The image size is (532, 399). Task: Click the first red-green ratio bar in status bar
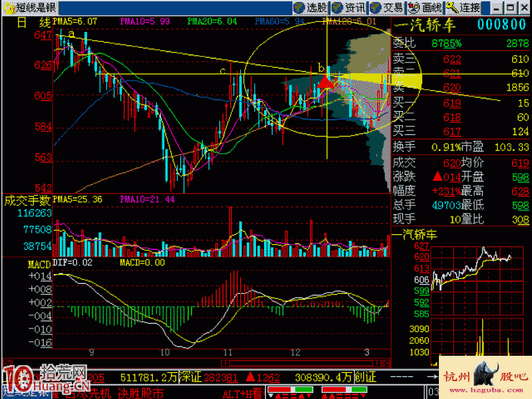(x=291, y=390)
